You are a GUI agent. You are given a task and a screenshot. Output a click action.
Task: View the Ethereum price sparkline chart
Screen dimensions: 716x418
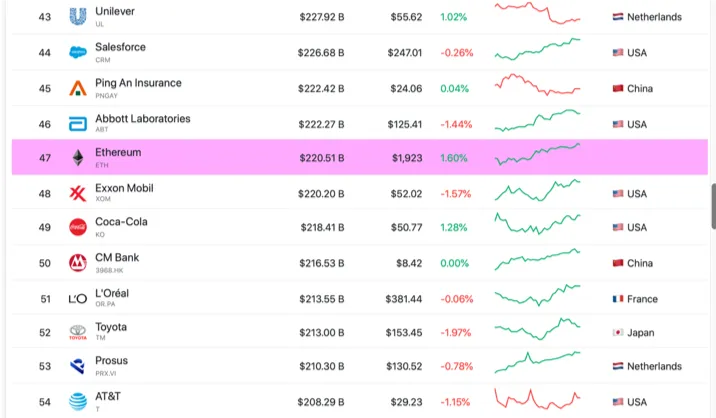pyautogui.click(x=537, y=154)
